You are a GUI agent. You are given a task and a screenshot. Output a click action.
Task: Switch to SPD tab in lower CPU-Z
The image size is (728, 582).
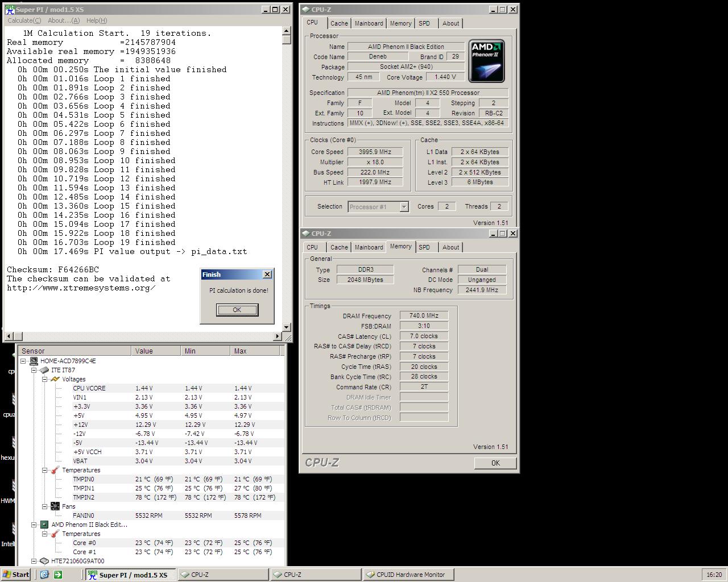pos(424,247)
